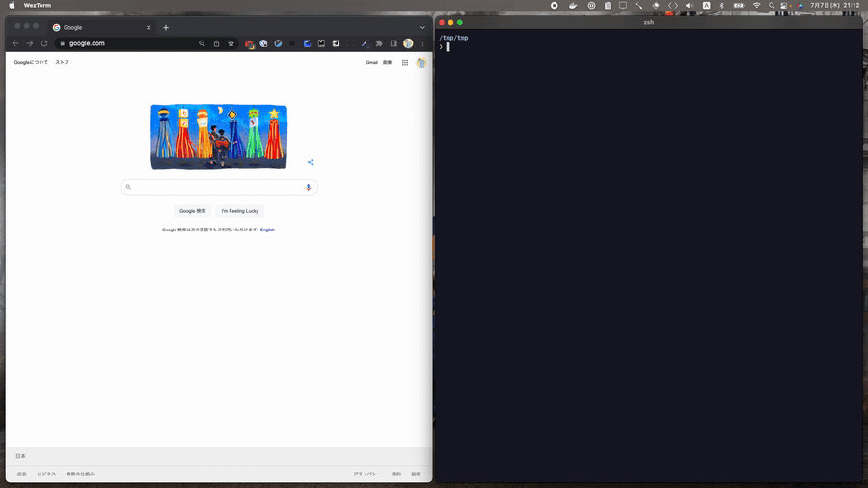
Task: Open Bluetooth menu bar icon
Action: click(721, 5)
